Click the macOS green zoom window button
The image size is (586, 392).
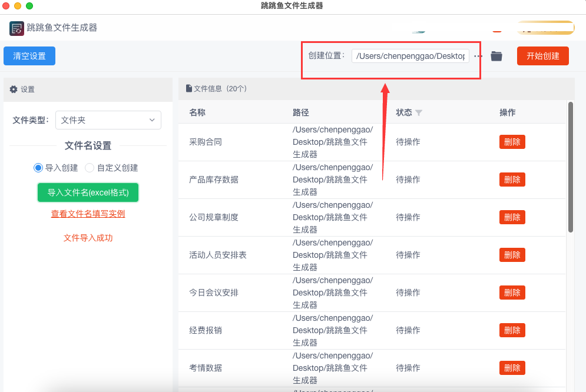pos(29,6)
